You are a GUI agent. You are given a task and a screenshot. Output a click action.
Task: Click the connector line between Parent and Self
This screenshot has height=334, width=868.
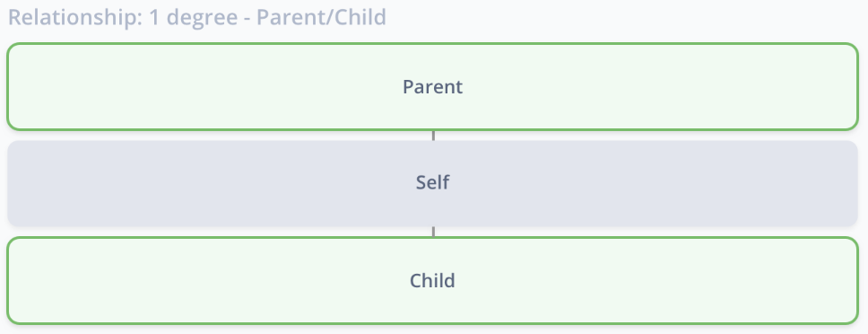[x=433, y=136]
